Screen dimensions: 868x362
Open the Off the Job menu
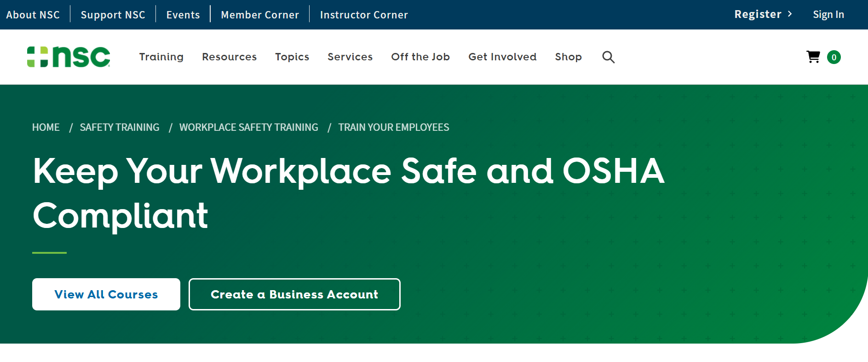tap(420, 57)
